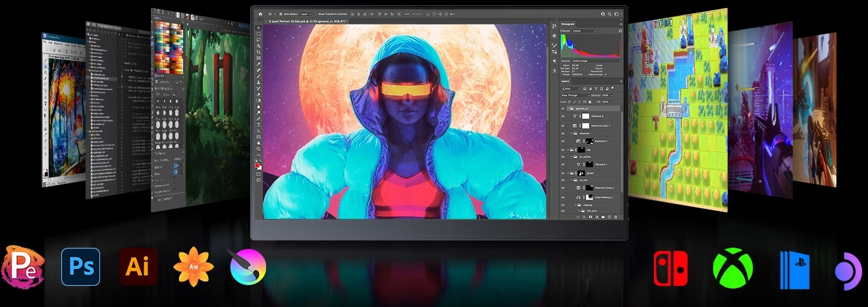868x307 pixels.
Task: Hide the general_cc layer group
Action: 563,109
